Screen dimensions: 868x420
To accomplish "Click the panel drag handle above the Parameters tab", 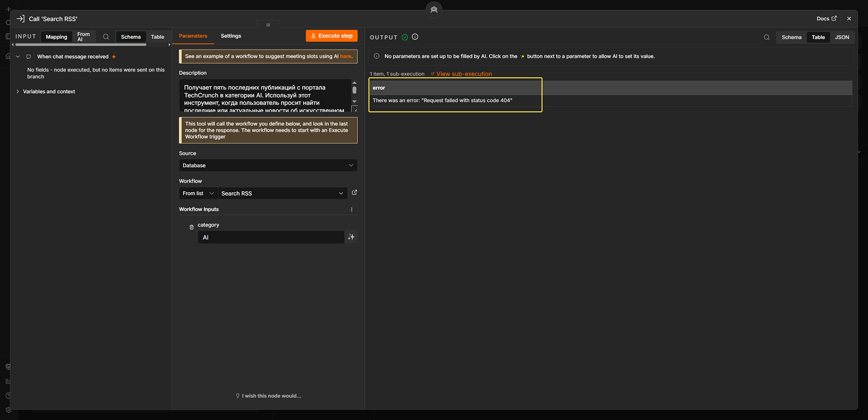I will coord(268,25).
